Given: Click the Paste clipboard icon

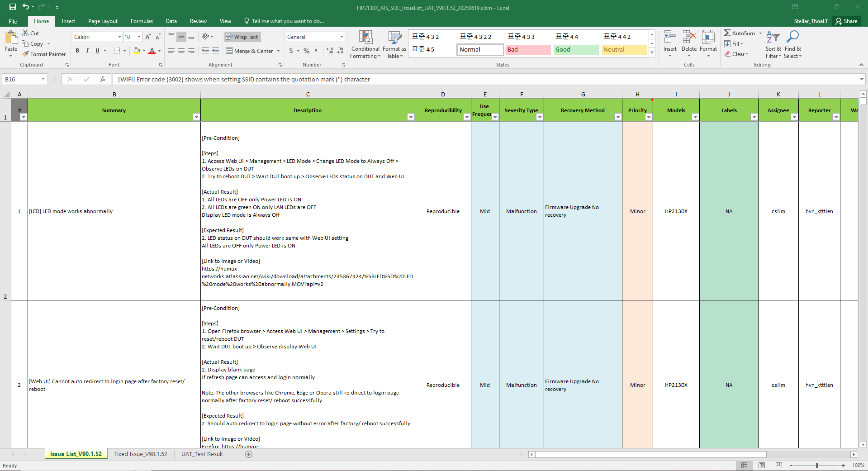Looking at the screenshot, I should [x=11, y=38].
